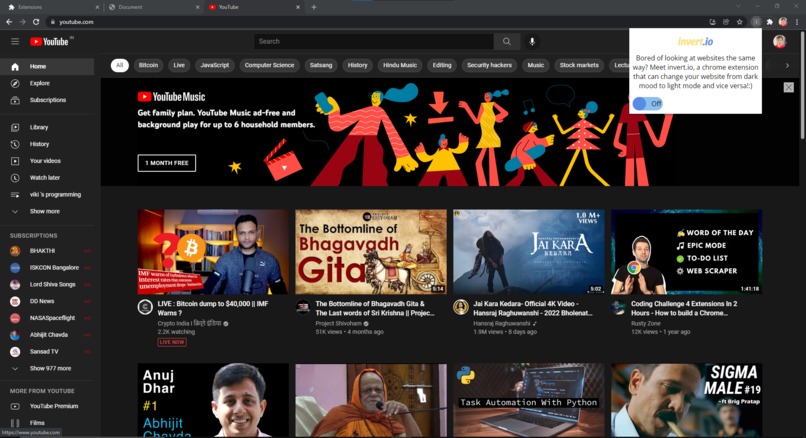This screenshot has width=806, height=438.
Task: Select the Computer Science filter chip
Action: pos(269,65)
